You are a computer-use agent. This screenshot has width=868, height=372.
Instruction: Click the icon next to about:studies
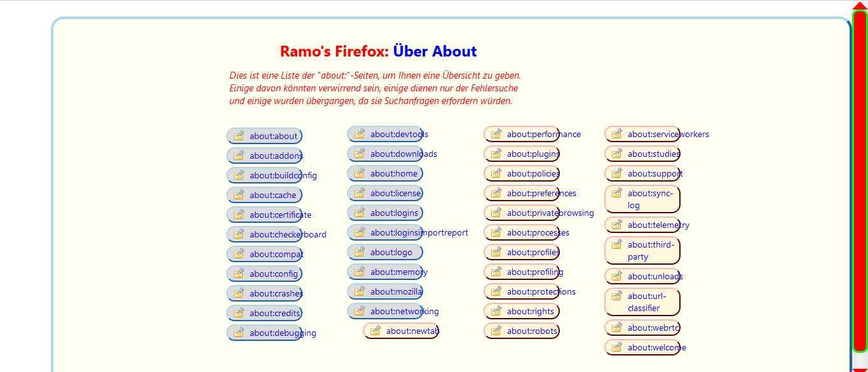pyautogui.click(x=616, y=154)
